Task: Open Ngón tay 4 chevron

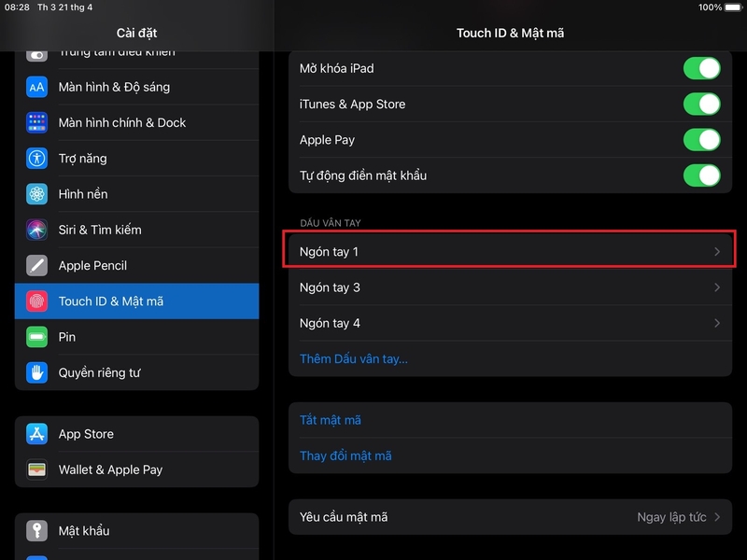Action: pos(717,323)
